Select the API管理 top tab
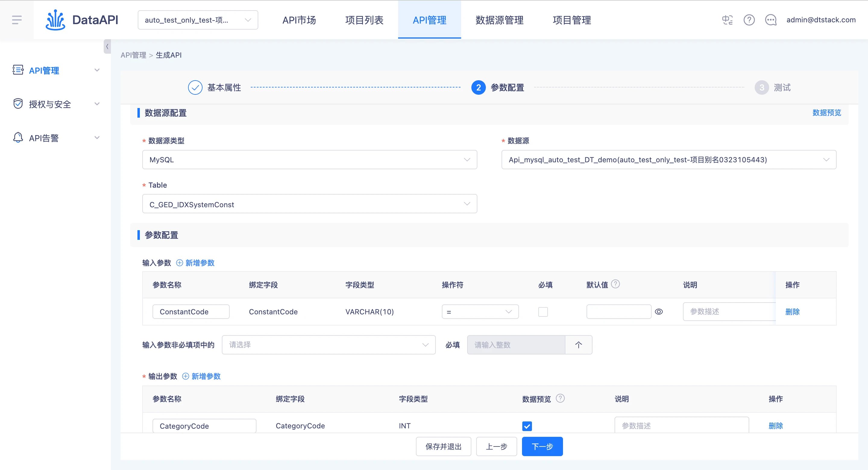This screenshot has height=470, width=868. click(429, 20)
